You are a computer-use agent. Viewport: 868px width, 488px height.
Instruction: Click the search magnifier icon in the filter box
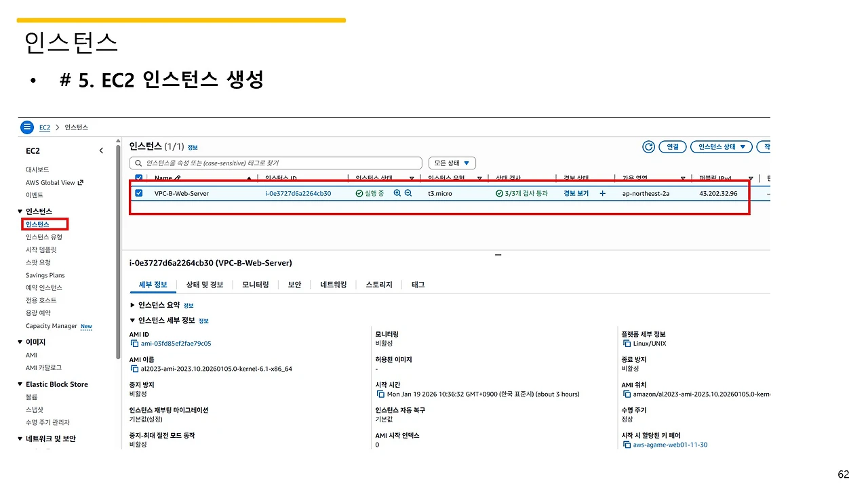(x=140, y=163)
